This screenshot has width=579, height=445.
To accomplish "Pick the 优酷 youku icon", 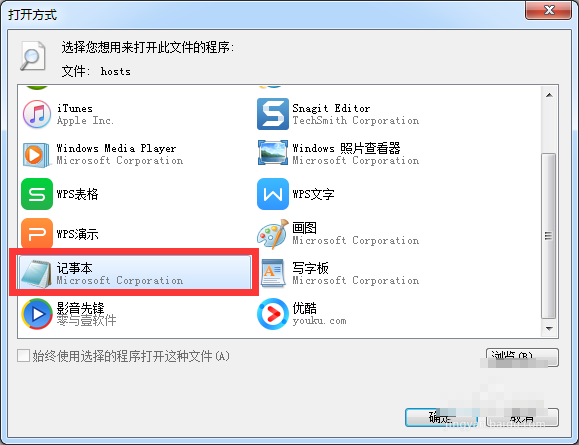I will click(273, 314).
